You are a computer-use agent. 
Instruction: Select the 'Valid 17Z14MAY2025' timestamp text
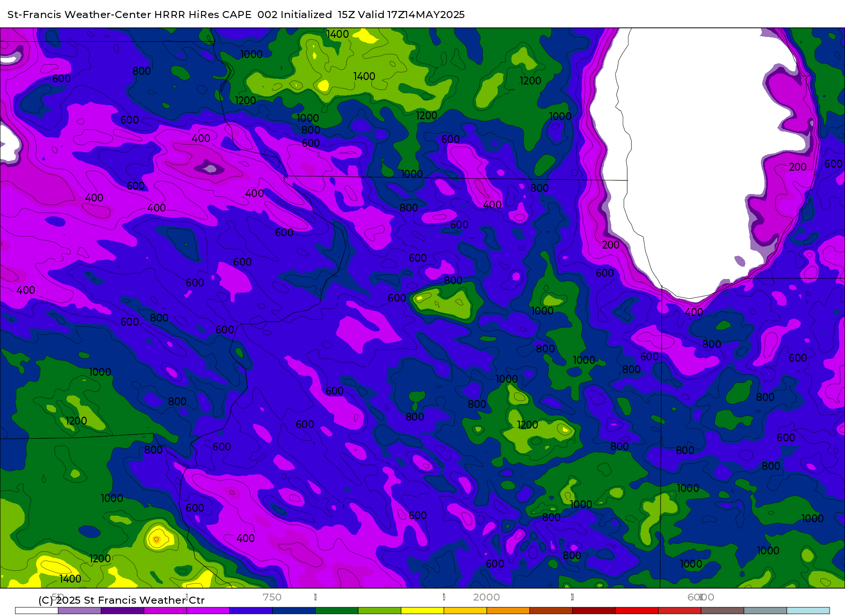click(x=411, y=15)
